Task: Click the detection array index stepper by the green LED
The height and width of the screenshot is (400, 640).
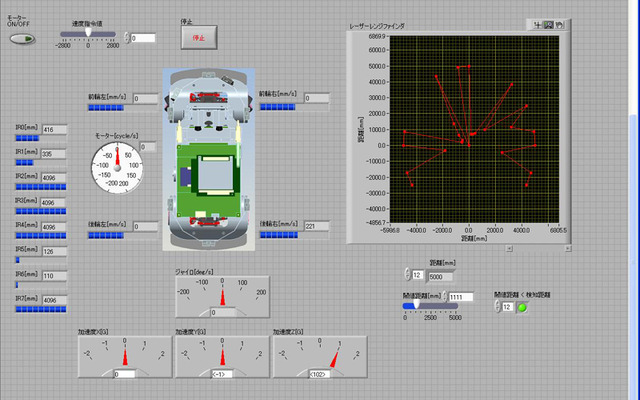Action: point(497,306)
